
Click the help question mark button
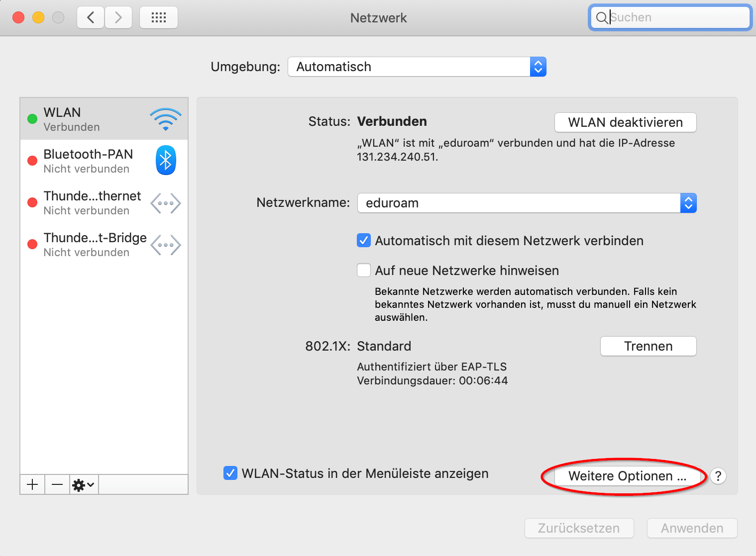[718, 476]
